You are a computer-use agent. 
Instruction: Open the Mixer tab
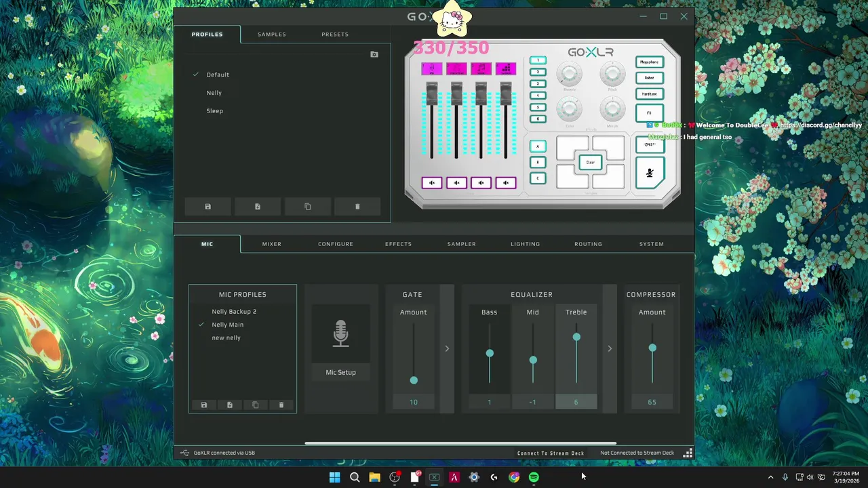tap(272, 244)
